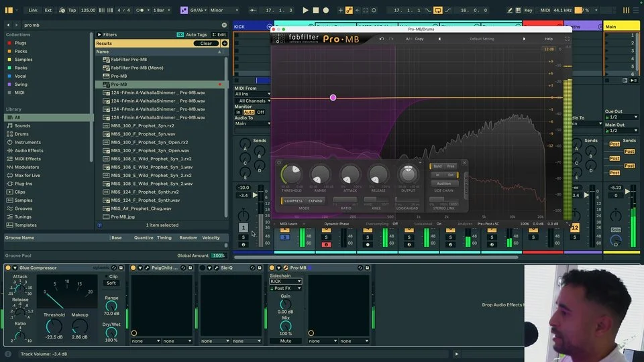
Task: Toggle Ext sync button
Action: click(x=48, y=10)
